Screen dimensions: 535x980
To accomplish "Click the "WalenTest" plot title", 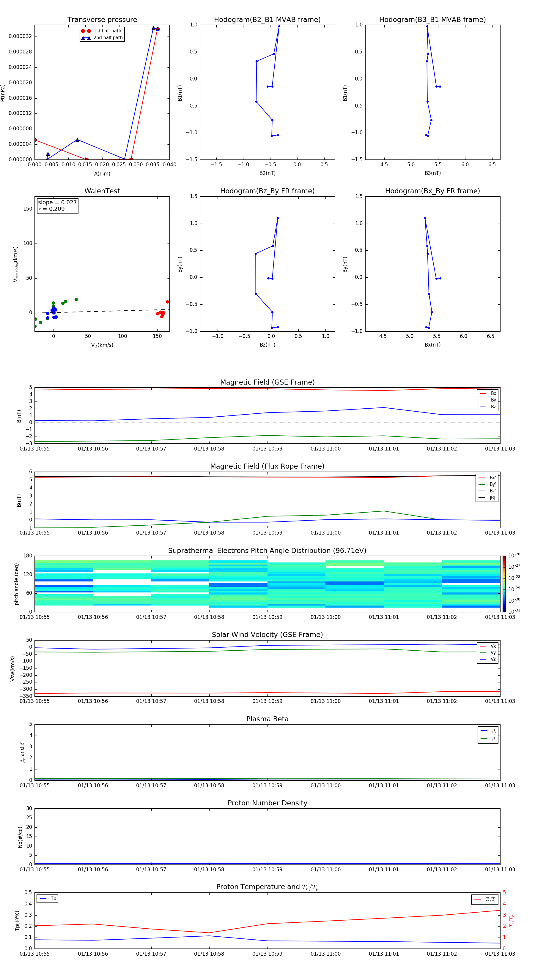I will 102,191.
